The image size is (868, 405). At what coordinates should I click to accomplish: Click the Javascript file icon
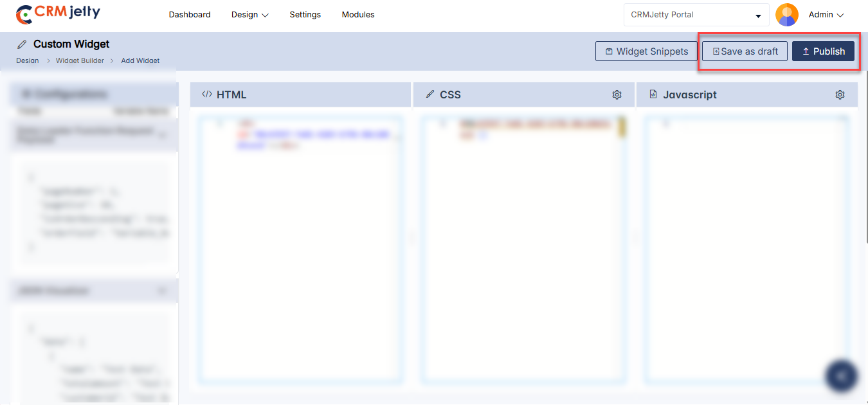click(x=653, y=94)
